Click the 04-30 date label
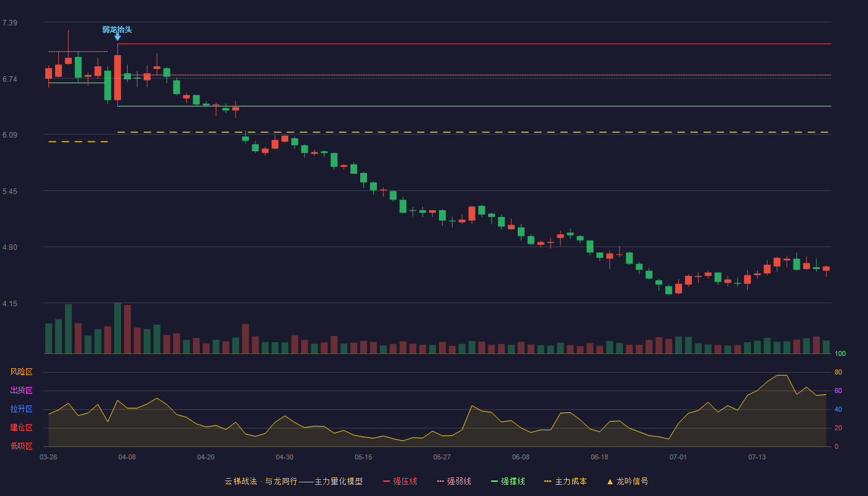Viewport: 868px width, 496px height. pyautogui.click(x=285, y=457)
